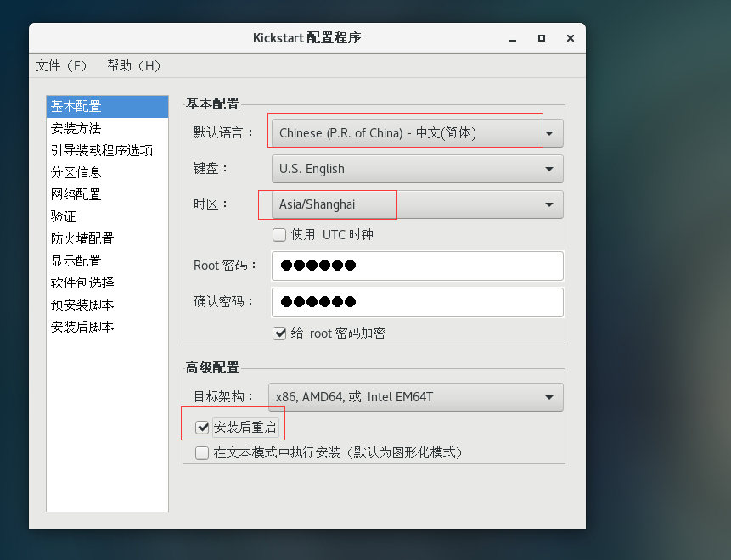Switch to 分区信息 section

(107, 173)
